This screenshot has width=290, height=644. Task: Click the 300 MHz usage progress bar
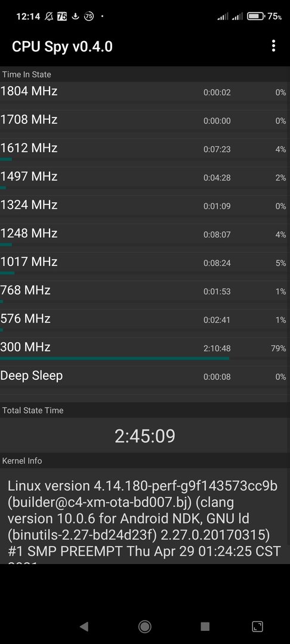(x=115, y=358)
